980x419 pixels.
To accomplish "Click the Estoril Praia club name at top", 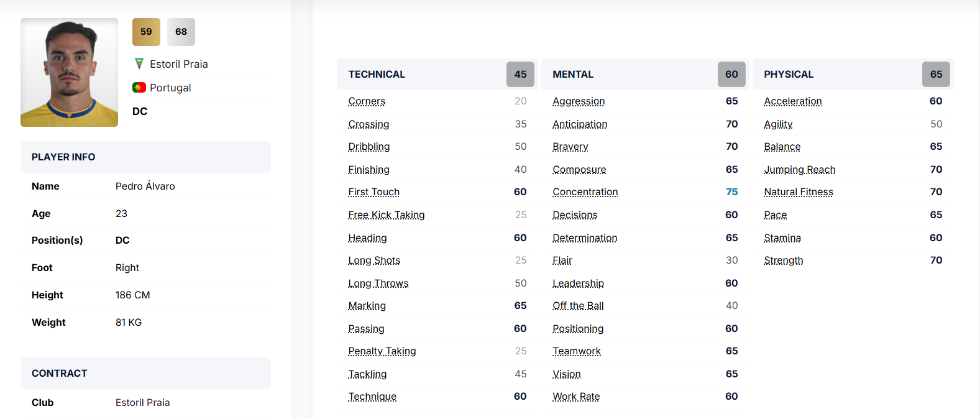I will (x=179, y=64).
